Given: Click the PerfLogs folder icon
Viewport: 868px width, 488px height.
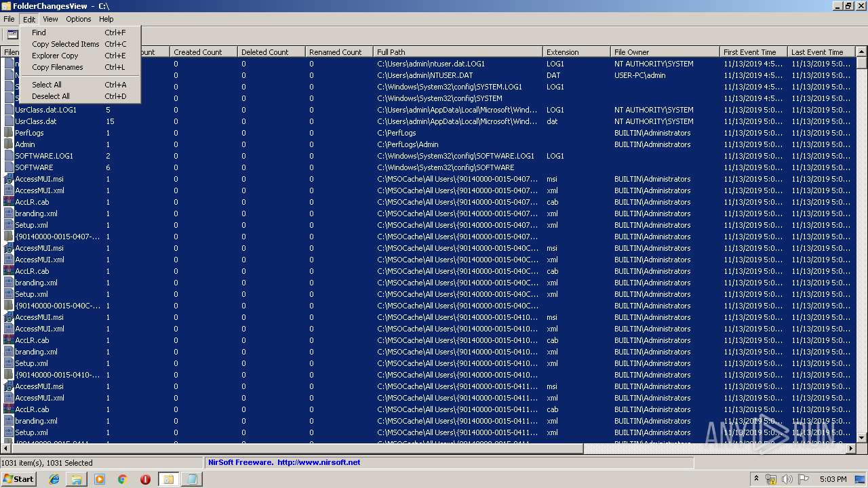Looking at the screenshot, I should tap(9, 133).
